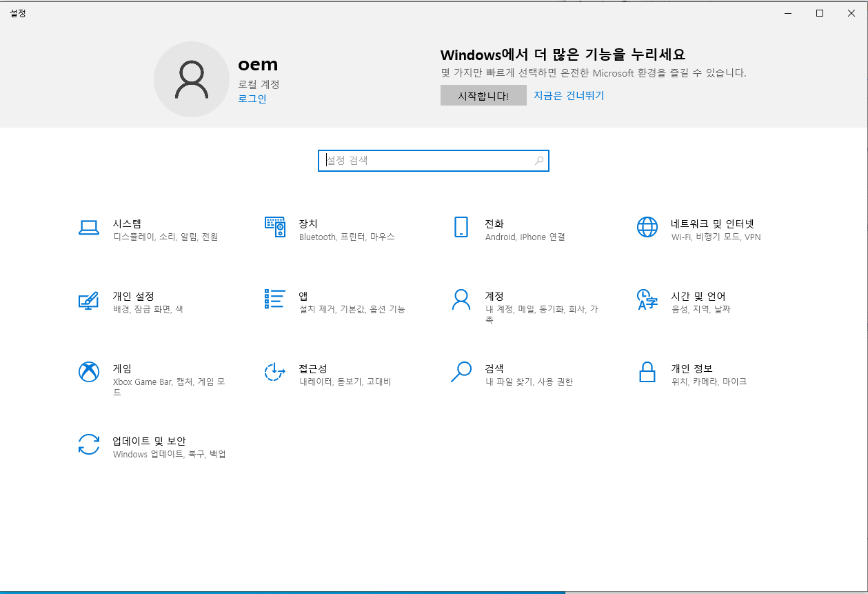Open the 시간 및 언어 icon
The width and height of the screenshot is (868, 594).
click(646, 299)
